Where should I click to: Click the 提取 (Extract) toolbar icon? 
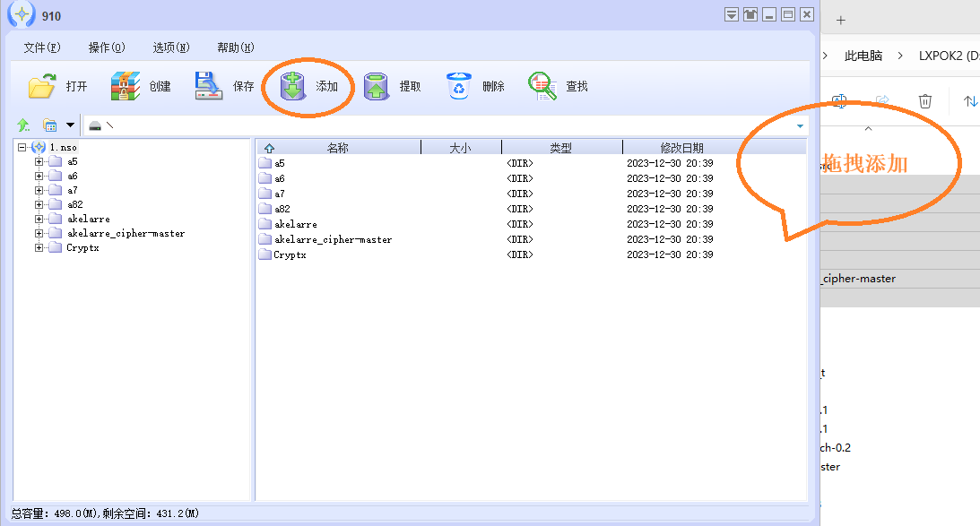pyautogui.click(x=377, y=87)
